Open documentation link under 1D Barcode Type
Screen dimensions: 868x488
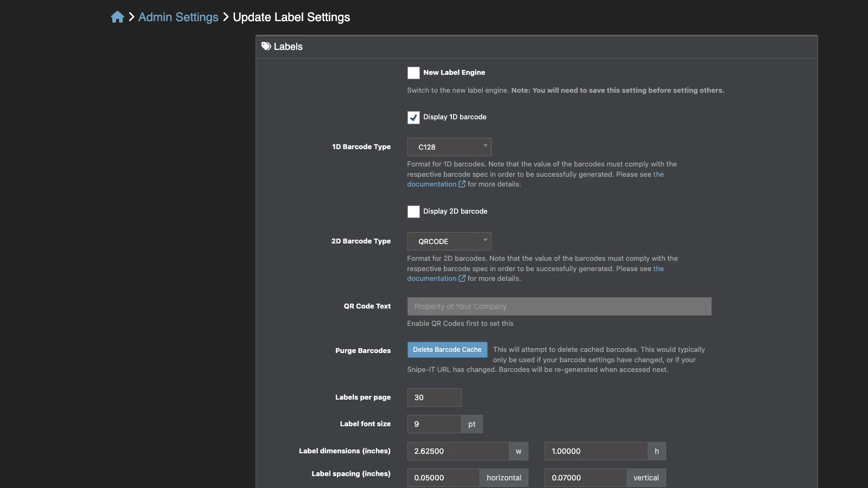(x=432, y=184)
